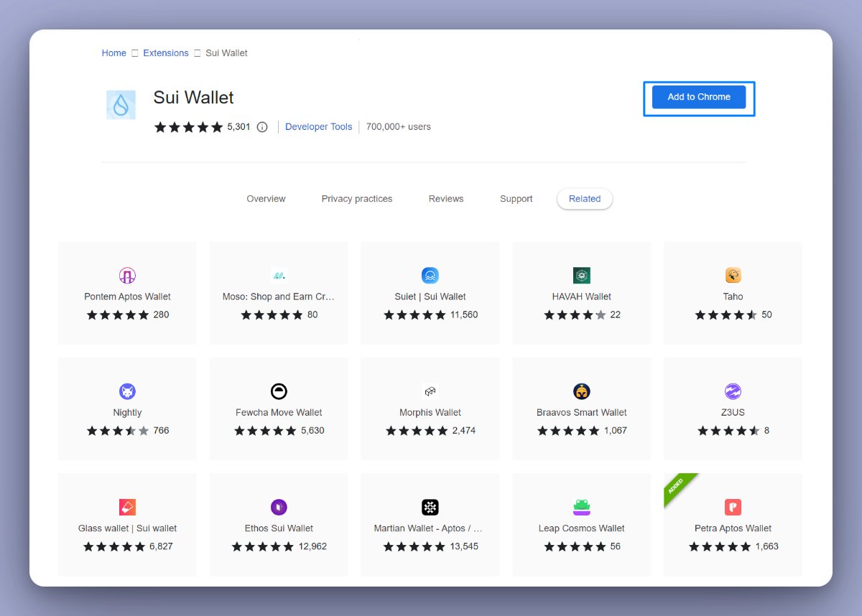
Task: Click the Leap Cosmos Wallet frog icon
Action: click(x=582, y=508)
